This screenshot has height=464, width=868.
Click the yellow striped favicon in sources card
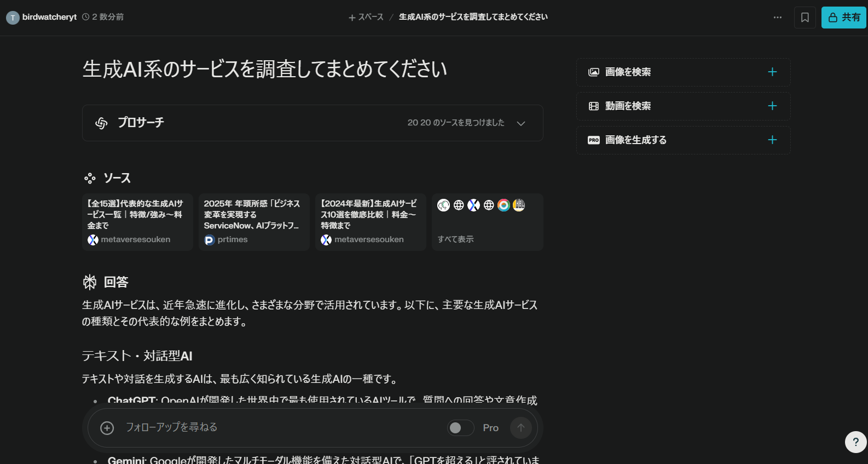tap(519, 205)
